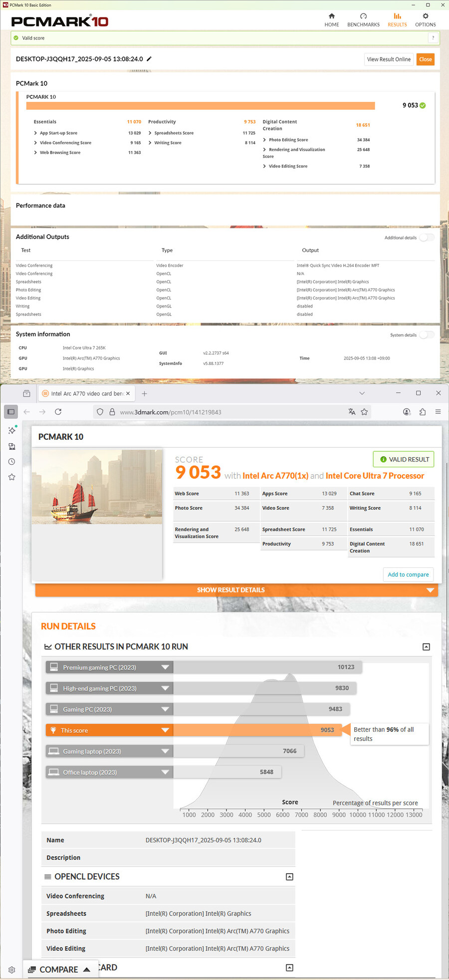Screen dimensions: 449x980
Task: Open sidebar settings gear icon
Action: [x=11, y=970]
